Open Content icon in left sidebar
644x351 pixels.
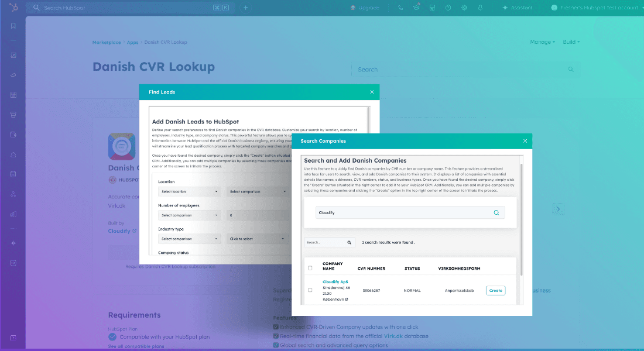pos(13,95)
